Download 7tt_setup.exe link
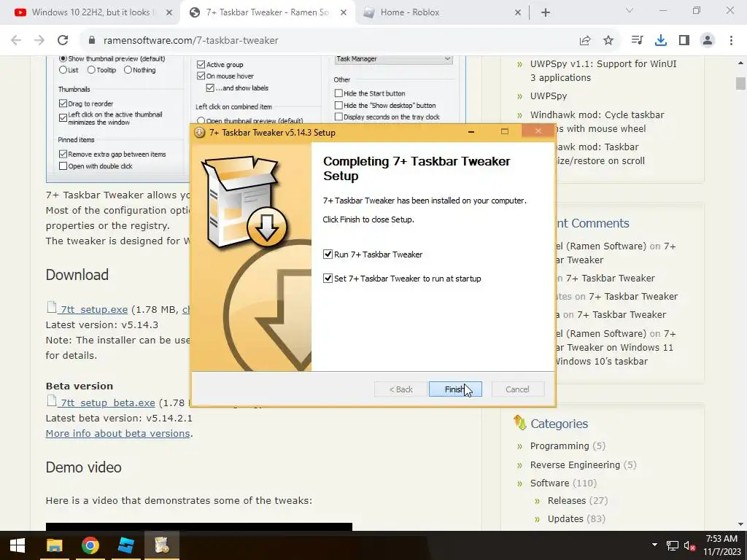747x560 pixels. [x=94, y=309]
